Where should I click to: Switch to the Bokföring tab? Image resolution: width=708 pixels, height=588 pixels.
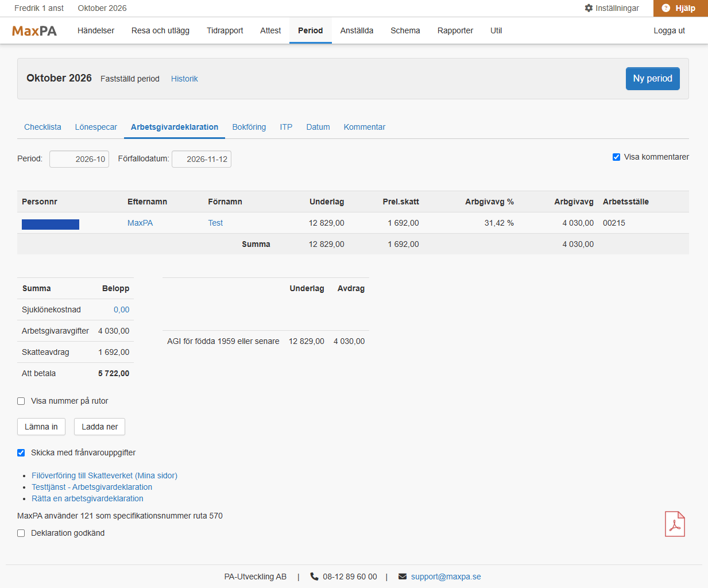click(249, 127)
